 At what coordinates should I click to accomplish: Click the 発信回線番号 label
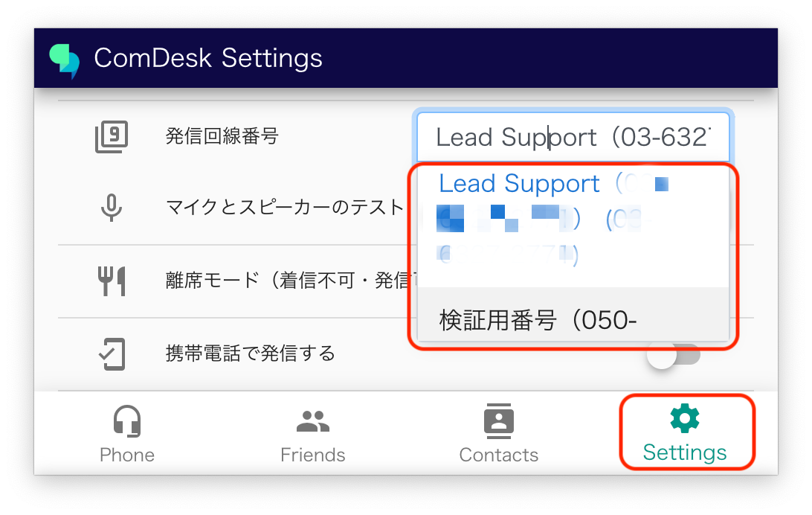(x=222, y=136)
